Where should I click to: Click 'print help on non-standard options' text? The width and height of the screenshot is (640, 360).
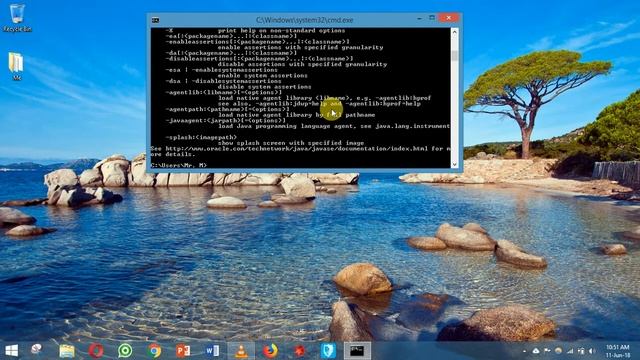[281, 31]
